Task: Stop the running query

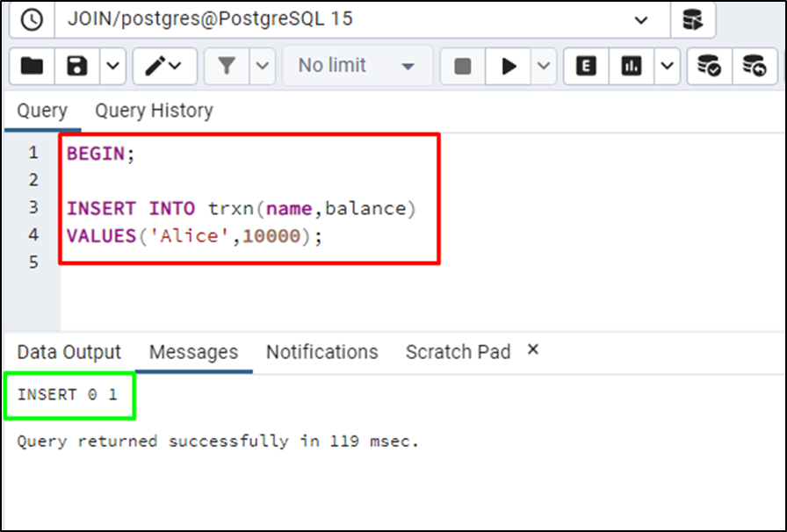Action: pyautogui.click(x=462, y=66)
